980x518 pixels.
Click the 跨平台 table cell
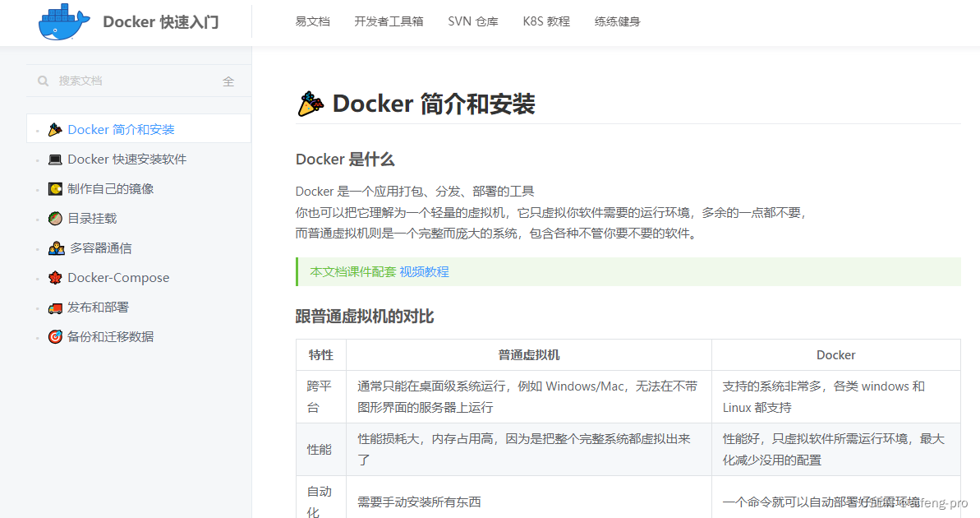pyautogui.click(x=320, y=396)
